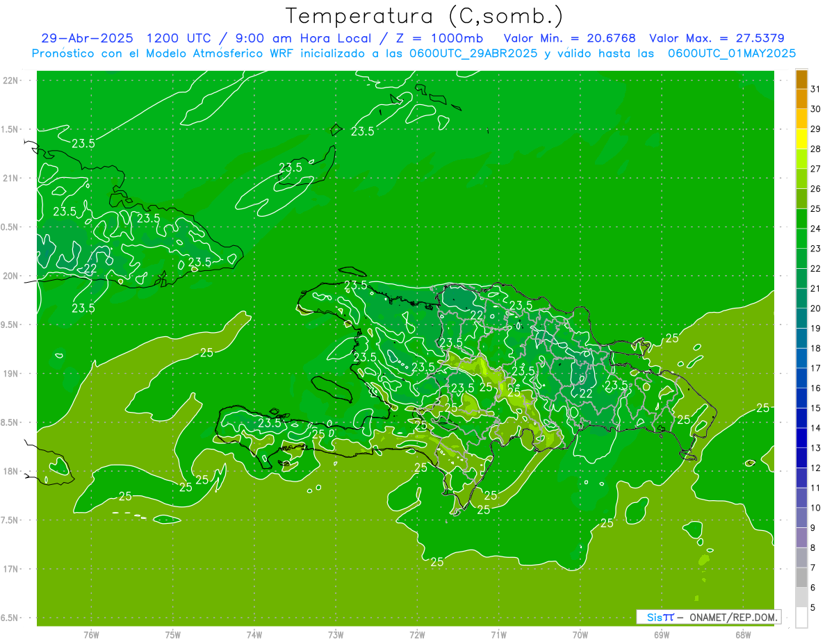Select the "Z = 1000mb" pressure level text
The image size is (834, 644).
(x=439, y=38)
